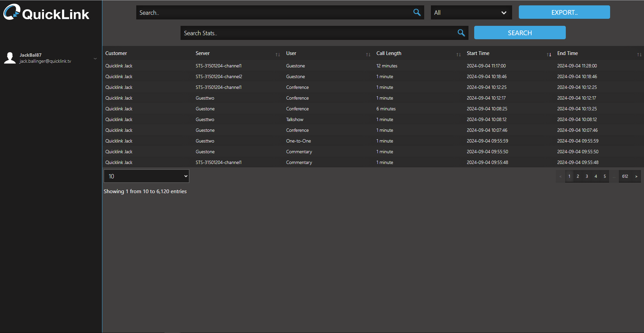Screen dimensions: 644x333
Task: Go to next page using arrow
Action: (x=636, y=176)
